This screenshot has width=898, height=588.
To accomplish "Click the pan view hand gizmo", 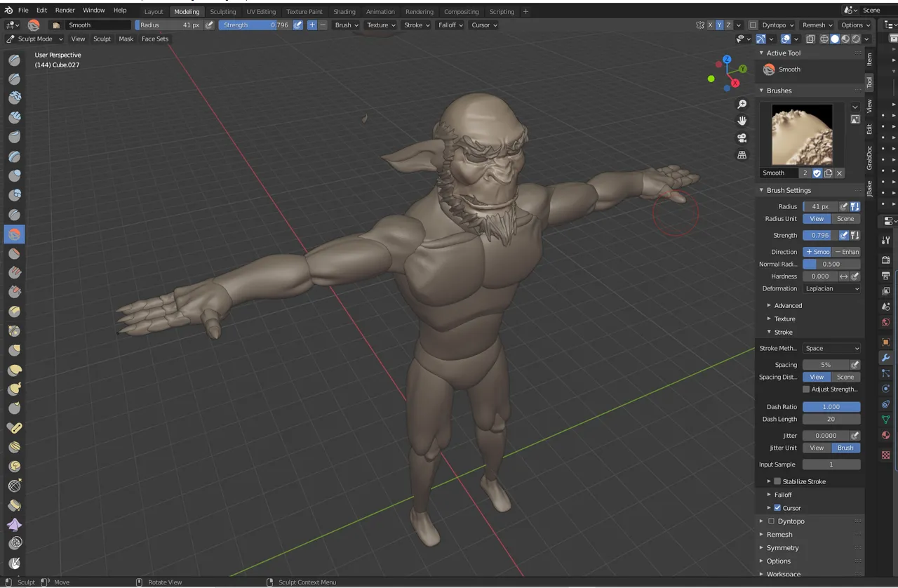I will (x=742, y=121).
